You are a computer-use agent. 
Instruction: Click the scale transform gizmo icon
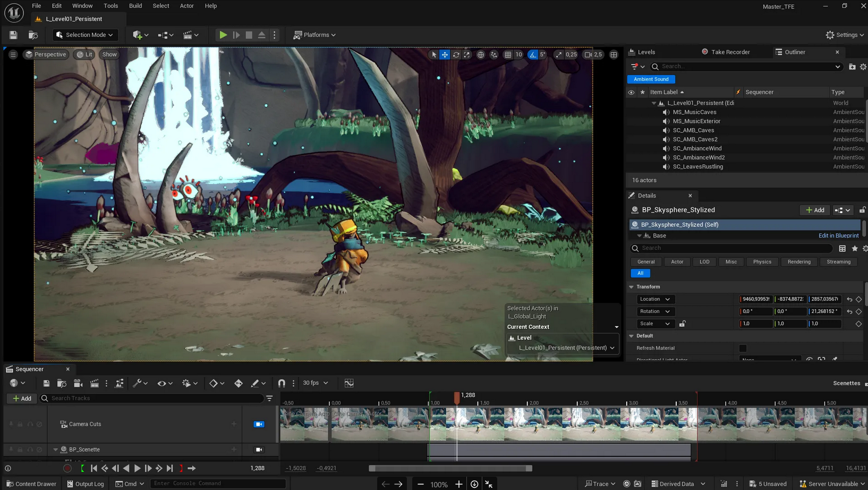(x=467, y=55)
